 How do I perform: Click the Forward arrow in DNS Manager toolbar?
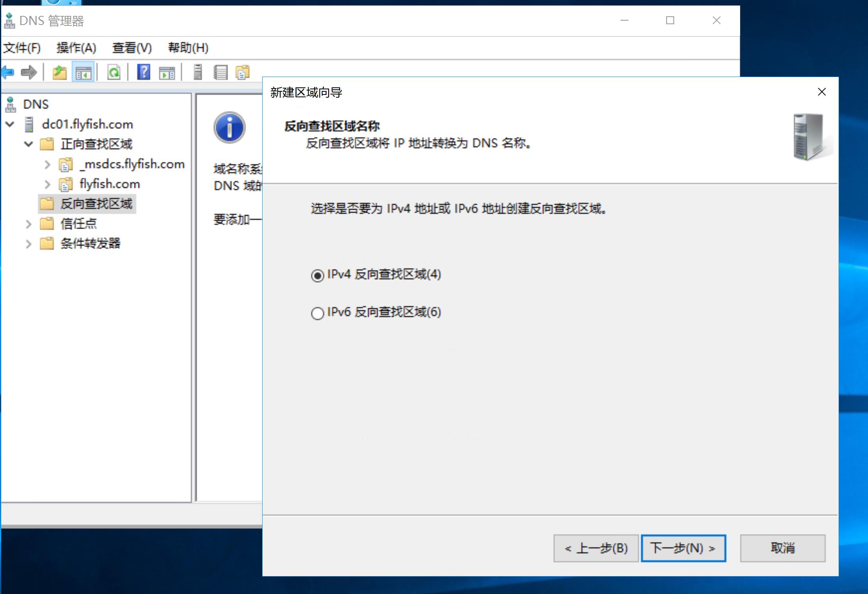29,73
